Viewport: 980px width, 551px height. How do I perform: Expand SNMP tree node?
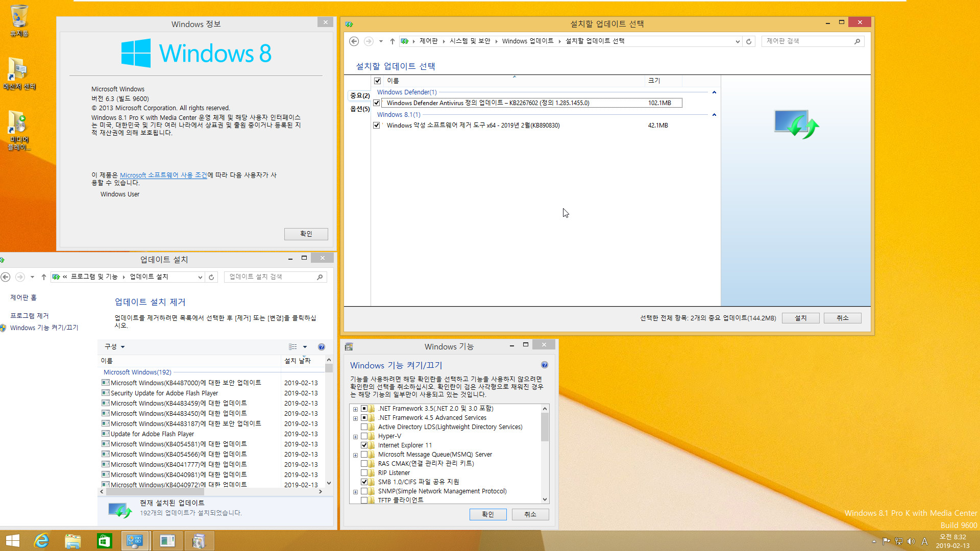(355, 492)
